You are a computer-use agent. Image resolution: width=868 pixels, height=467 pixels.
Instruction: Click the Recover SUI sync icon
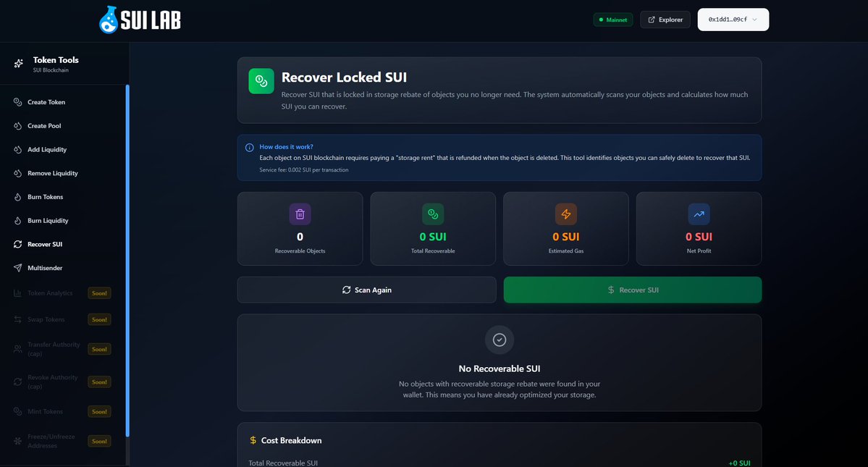tap(18, 244)
